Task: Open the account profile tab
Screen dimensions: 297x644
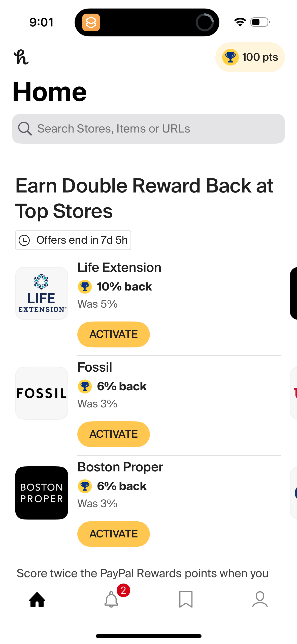Action: click(x=260, y=599)
